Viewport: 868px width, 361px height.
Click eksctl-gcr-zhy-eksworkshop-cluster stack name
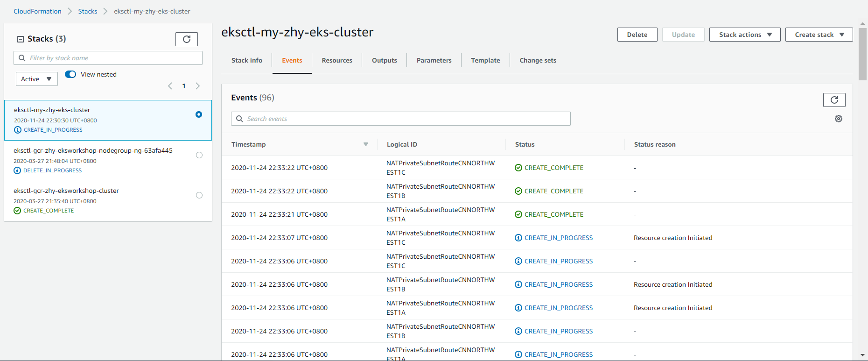(66, 191)
